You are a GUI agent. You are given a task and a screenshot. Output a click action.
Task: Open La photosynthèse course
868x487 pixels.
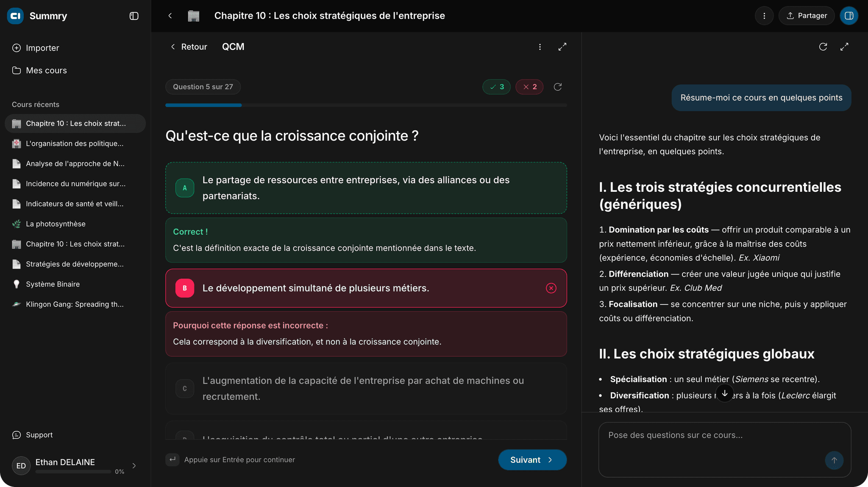[75, 224]
